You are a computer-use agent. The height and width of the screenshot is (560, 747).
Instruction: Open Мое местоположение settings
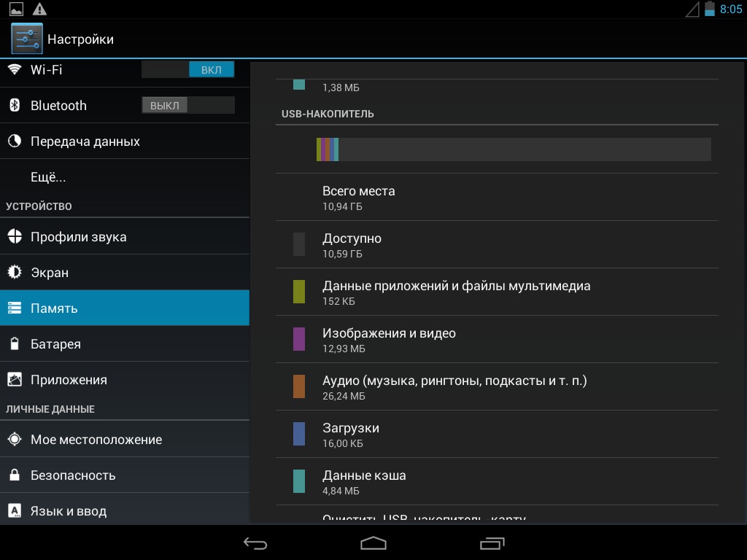(124, 440)
